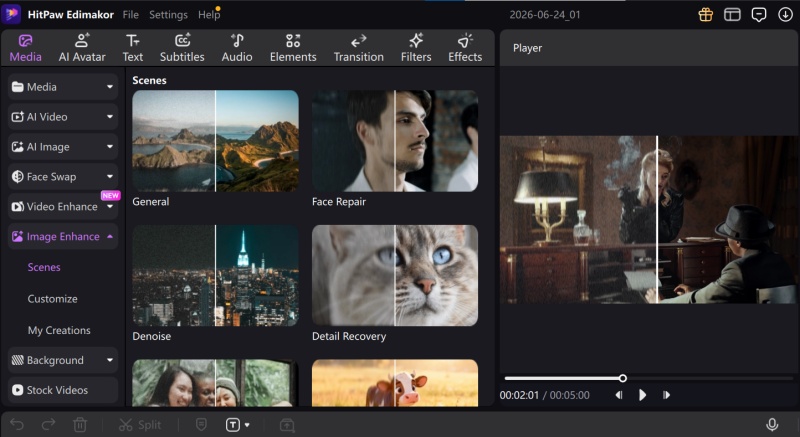Open Stock Videos in sidebar
Image resolution: width=800 pixels, height=437 pixels.
pos(63,390)
